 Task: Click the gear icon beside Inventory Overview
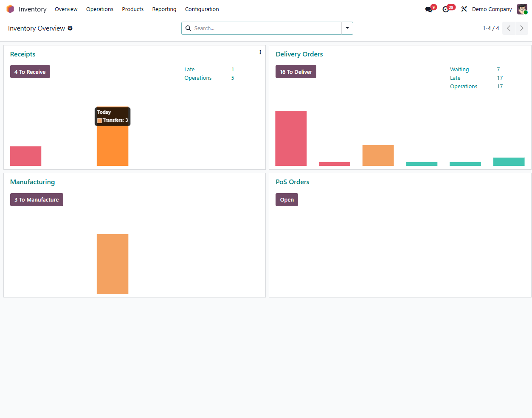pyautogui.click(x=70, y=28)
